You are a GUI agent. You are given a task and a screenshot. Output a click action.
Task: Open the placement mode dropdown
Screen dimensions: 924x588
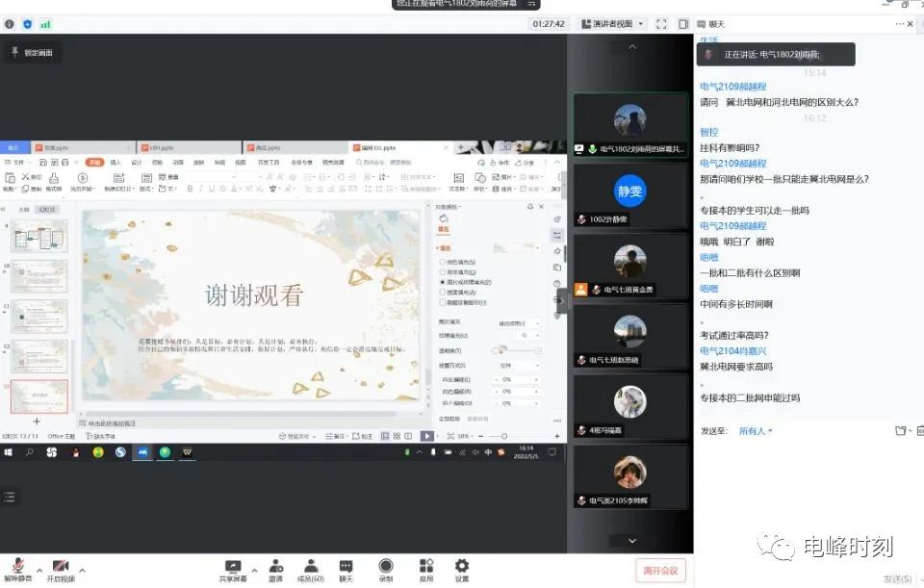[x=518, y=366]
